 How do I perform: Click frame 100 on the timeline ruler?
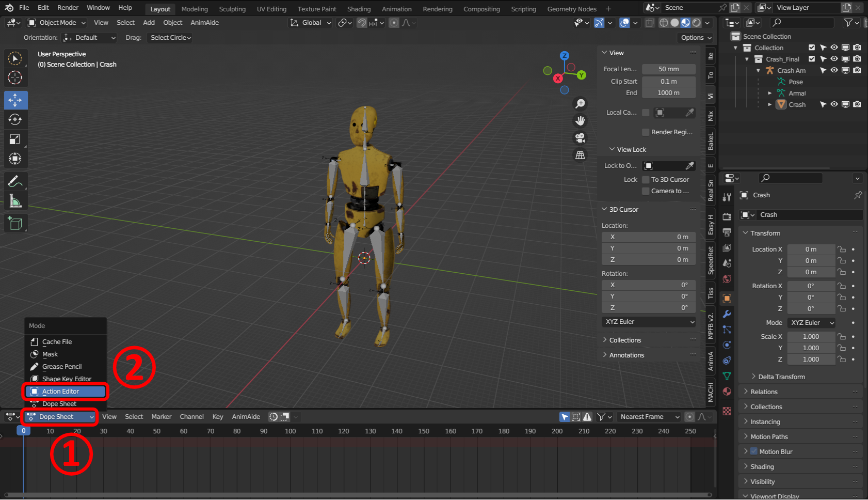coord(291,431)
